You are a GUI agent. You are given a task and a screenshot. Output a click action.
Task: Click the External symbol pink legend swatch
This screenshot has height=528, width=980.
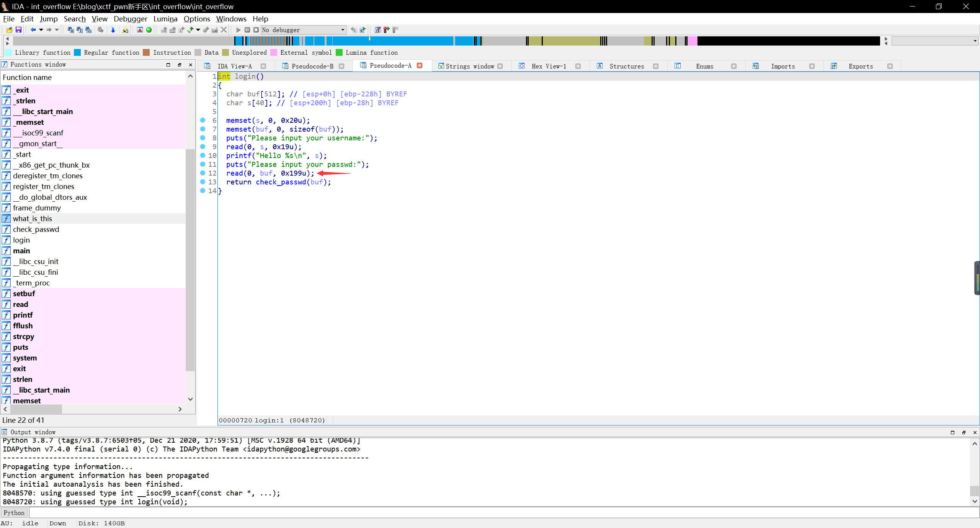274,52
